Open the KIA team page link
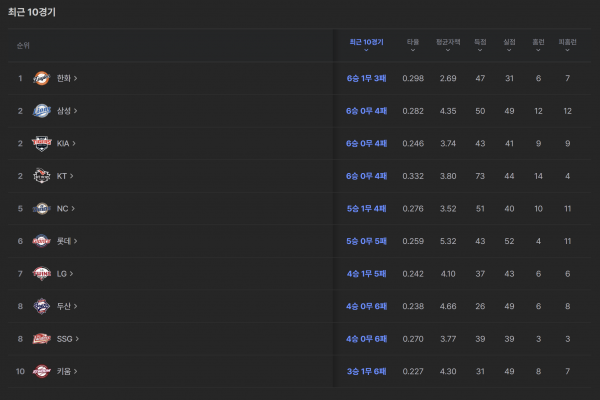 click(66, 144)
